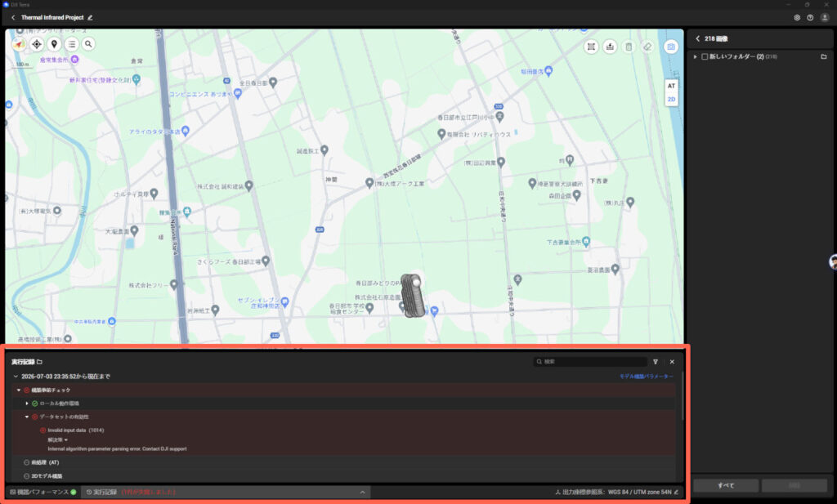Switch map view to 2D

[x=671, y=99]
